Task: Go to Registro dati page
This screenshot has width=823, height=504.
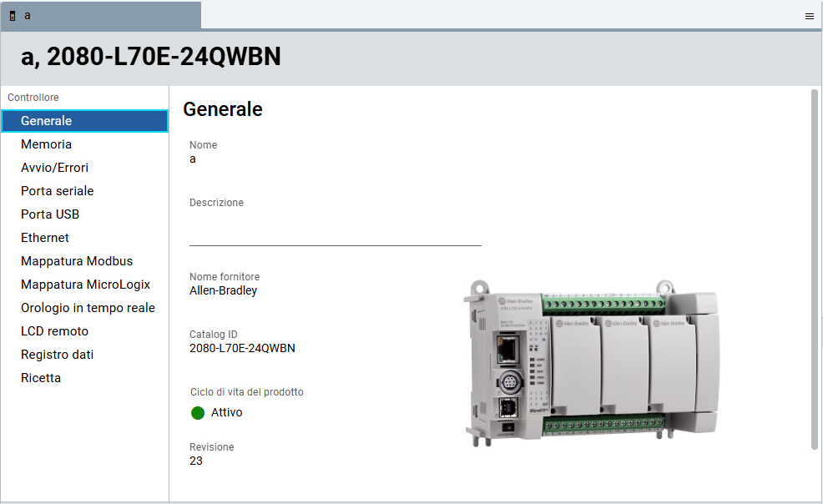Action: pos(58,355)
